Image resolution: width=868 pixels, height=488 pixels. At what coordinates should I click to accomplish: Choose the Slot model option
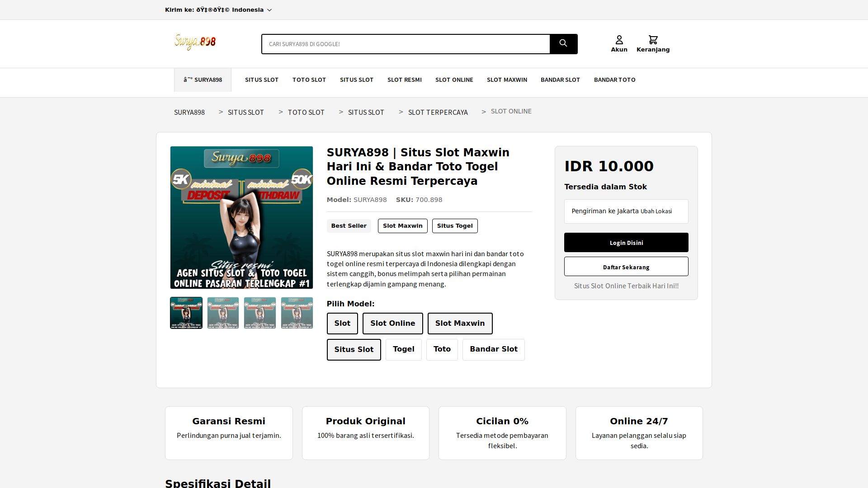point(342,324)
